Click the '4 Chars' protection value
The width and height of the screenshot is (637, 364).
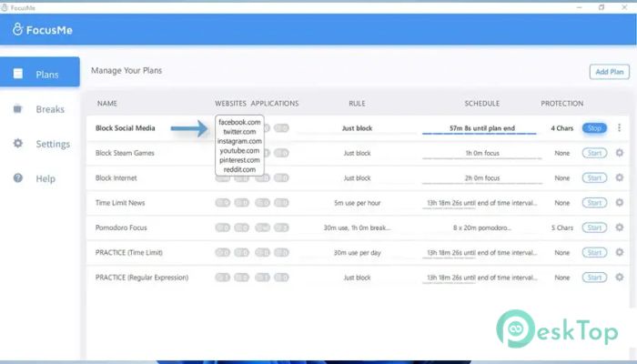pyautogui.click(x=561, y=128)
